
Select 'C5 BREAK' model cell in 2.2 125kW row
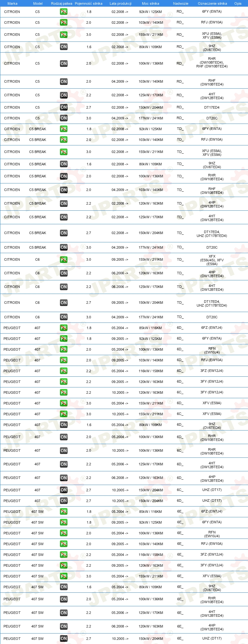tap(38, 217)
